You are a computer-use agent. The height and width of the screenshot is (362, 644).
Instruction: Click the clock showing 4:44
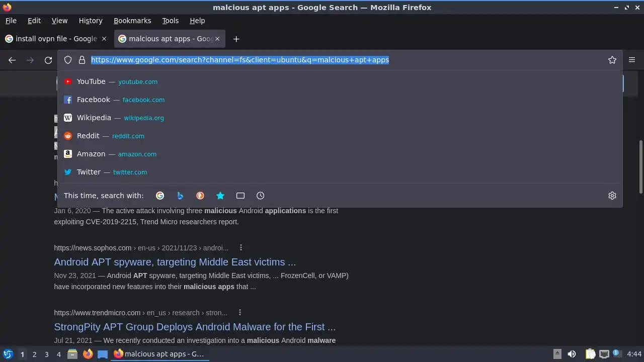(x=634, y=354)
